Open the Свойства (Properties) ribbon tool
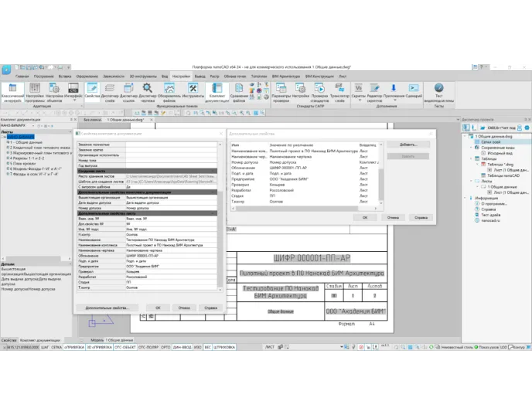 92,93
